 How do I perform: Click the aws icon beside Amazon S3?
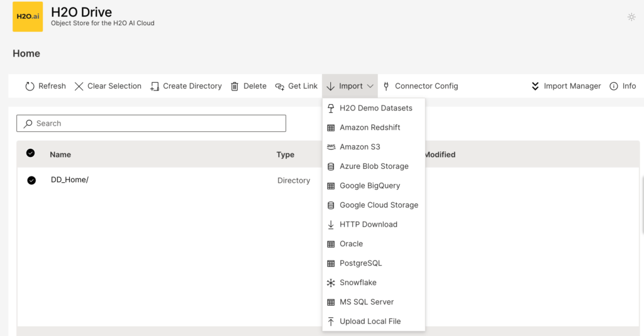click(x=331, y=146)
